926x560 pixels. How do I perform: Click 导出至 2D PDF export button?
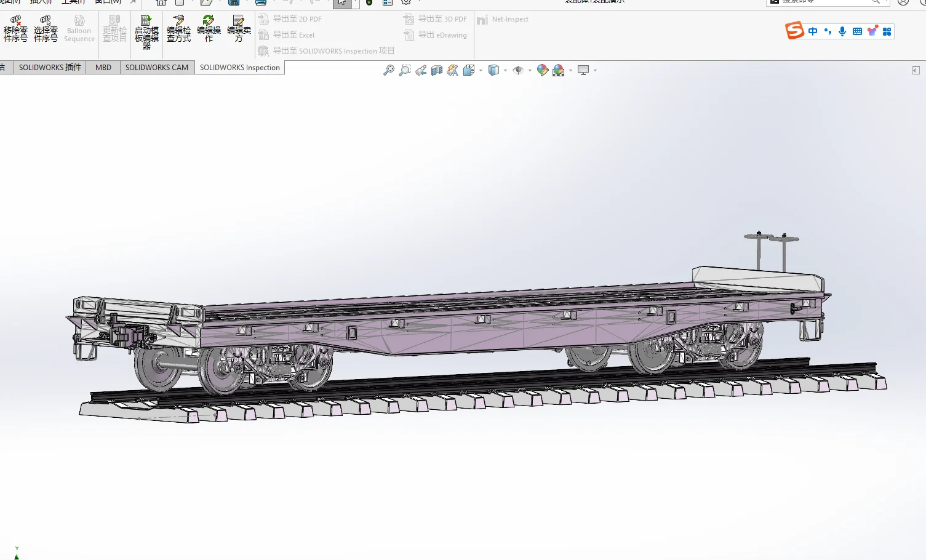point(290,19)
